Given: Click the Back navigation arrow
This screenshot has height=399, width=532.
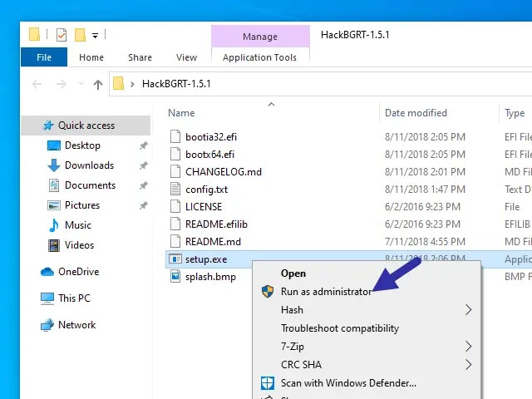Looking at the screenshot, I should (x=37, y=84).
